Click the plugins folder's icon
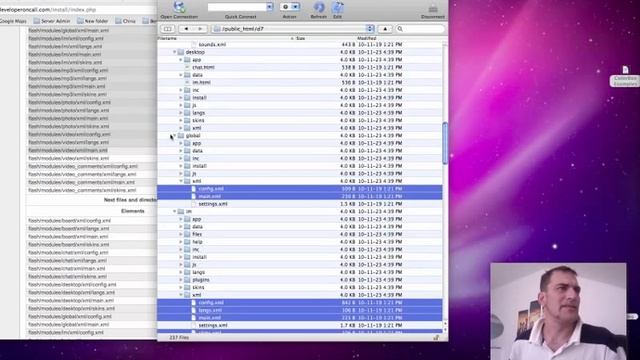Screen dimensions: 640x360 (x=187, y=280)
